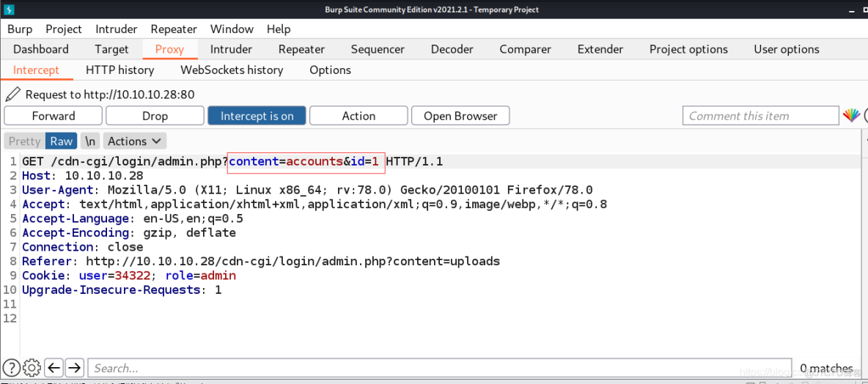Screen dimensions: 868x384
Task: Open the Project menu
Action: (64, 29)
